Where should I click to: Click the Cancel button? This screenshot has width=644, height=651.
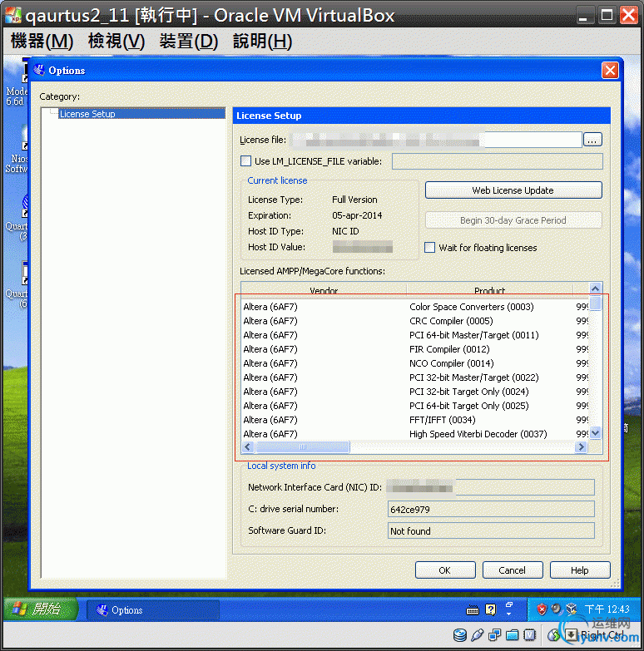513,570
